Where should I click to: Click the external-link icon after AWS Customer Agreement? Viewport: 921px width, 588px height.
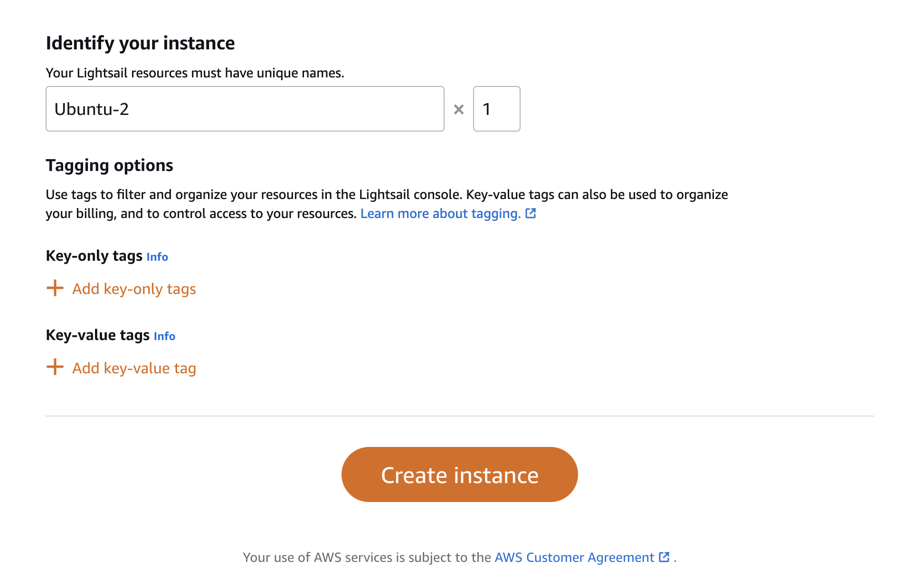coord(664,557)
